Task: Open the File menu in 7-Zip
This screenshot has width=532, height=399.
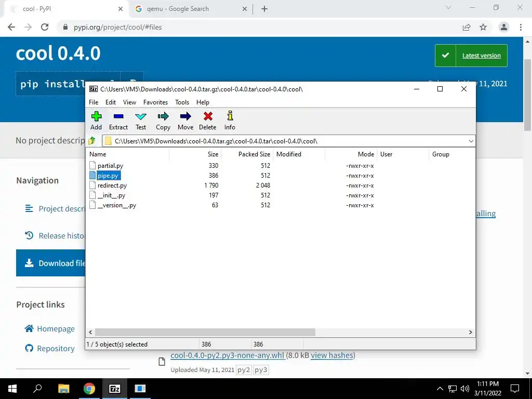Action: click(x=94, y=102)
